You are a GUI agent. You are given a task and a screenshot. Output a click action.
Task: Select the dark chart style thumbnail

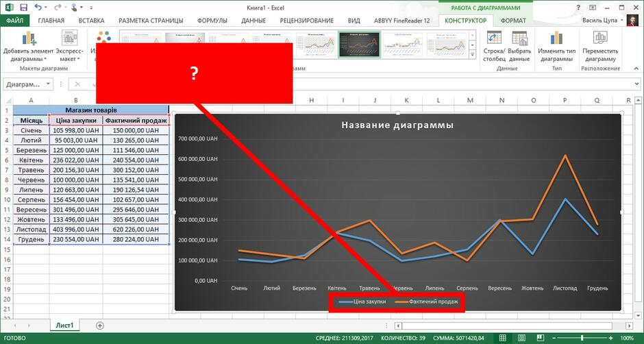pos(359,45)
